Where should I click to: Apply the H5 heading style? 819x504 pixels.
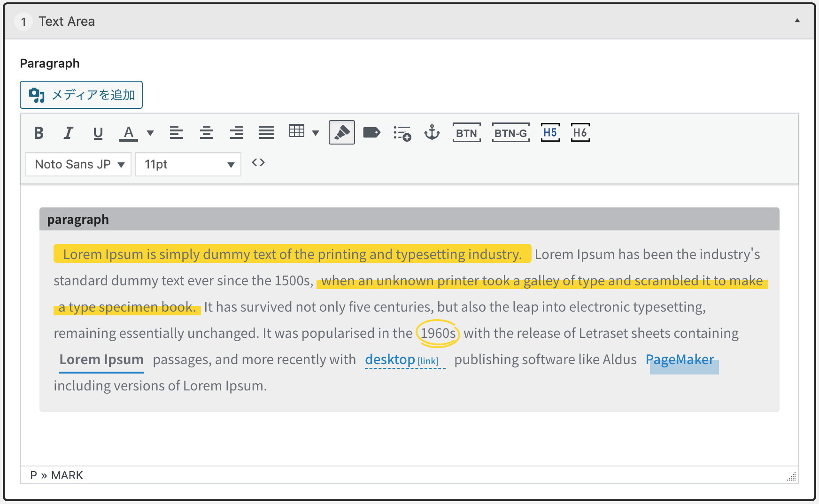pyautogui.click(x=550, y=133)
